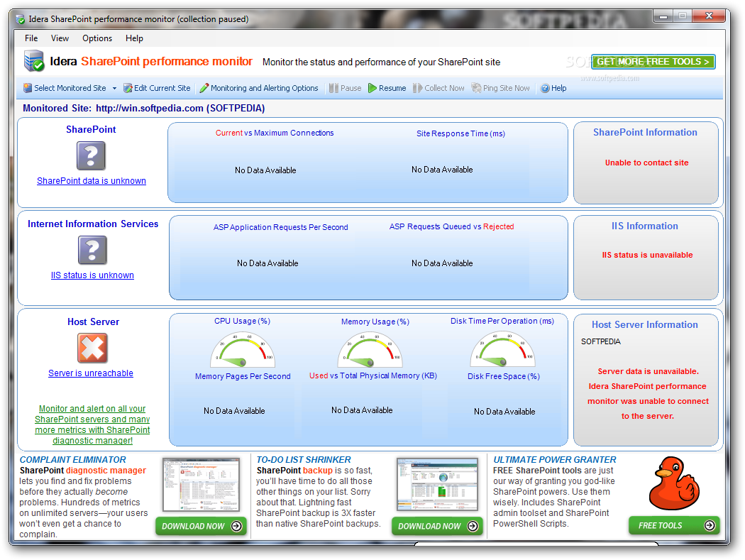The height and width of the screenshot is (560, 745).
Task: Click the ULTIMATE POWER GRANTER heading
Action: pos(554,460)
